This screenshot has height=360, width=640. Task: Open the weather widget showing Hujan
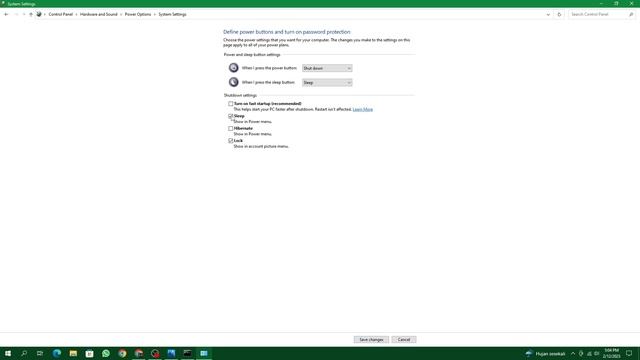point(545,353)
